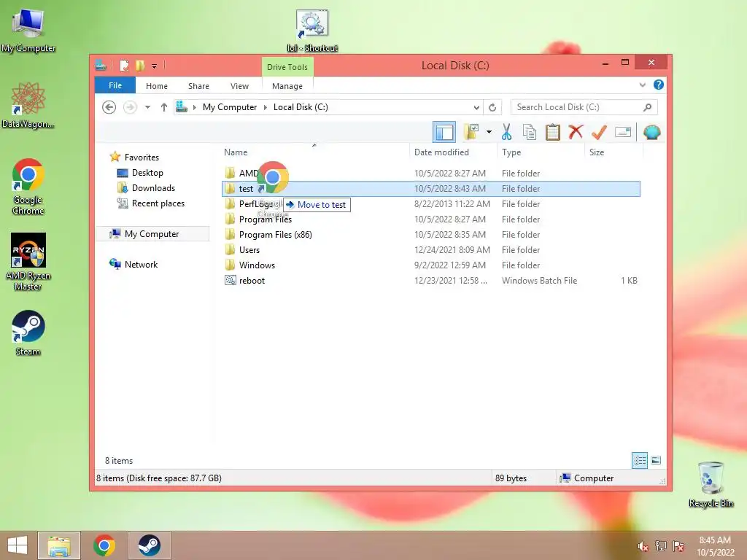Click the orange checkmark Properties icon

point(599,132)
